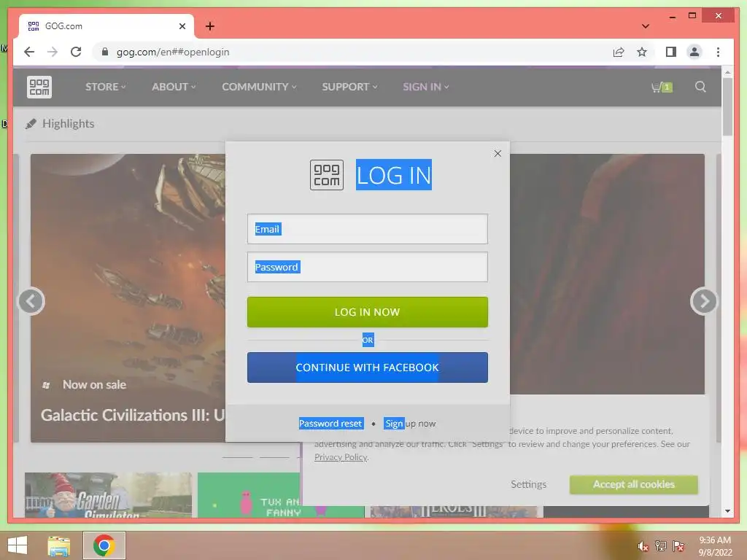Click CONTINUE WITH FACEBOOK button
This screenshot has width=747, height=560.
point(368,367)
